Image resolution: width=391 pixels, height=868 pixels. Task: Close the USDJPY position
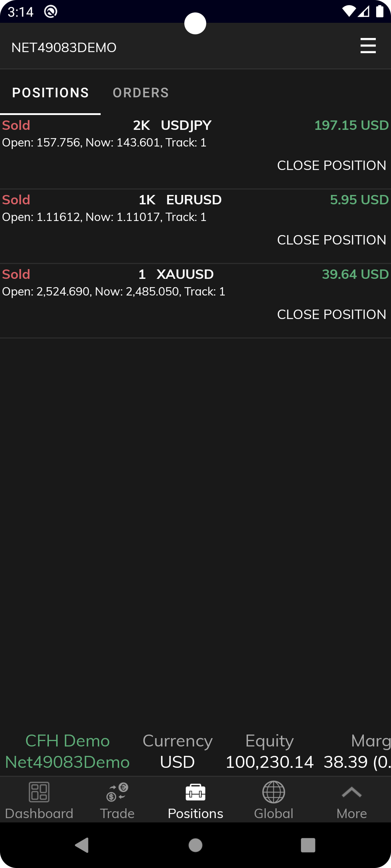point(332,166)
